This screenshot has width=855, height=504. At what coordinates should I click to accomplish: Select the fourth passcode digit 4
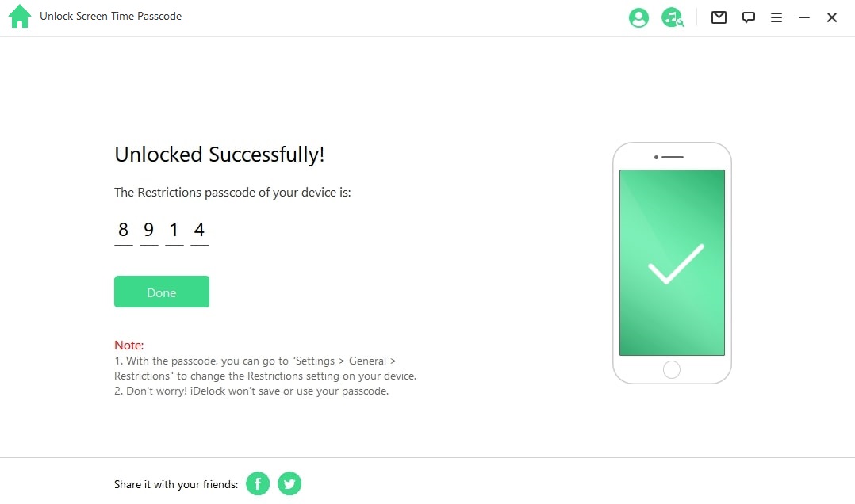click(x=200, y=230)
